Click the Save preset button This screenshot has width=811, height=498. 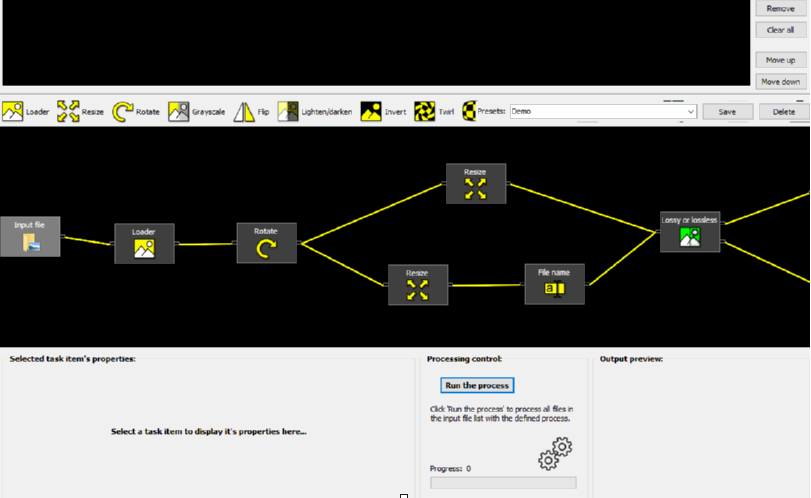click(x=727, y=112)
